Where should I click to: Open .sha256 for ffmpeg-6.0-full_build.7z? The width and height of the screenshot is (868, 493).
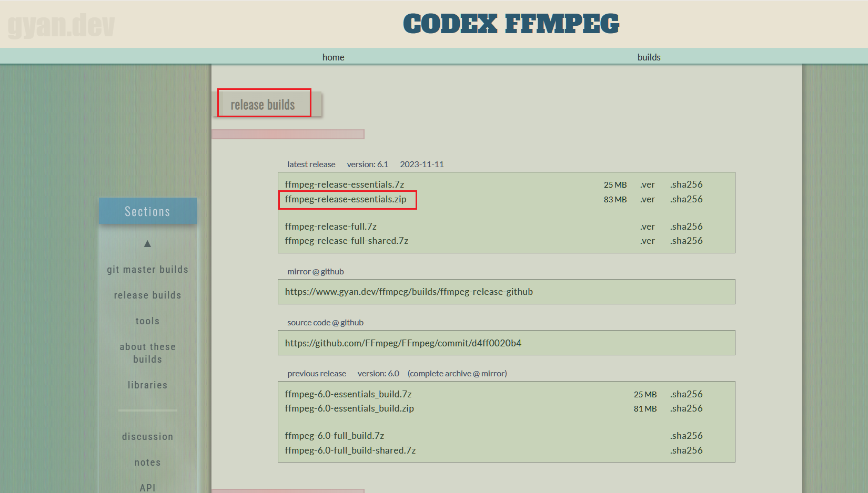(687, 436)
